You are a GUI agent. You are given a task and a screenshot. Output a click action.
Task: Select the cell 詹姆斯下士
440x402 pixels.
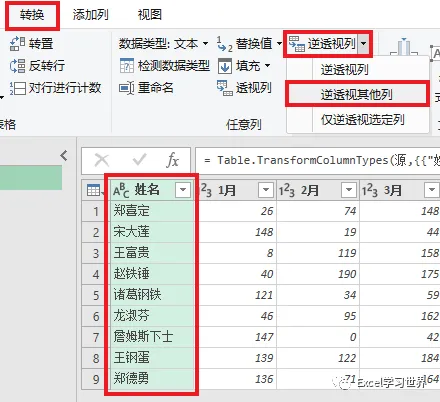click(x=152, y=337)
